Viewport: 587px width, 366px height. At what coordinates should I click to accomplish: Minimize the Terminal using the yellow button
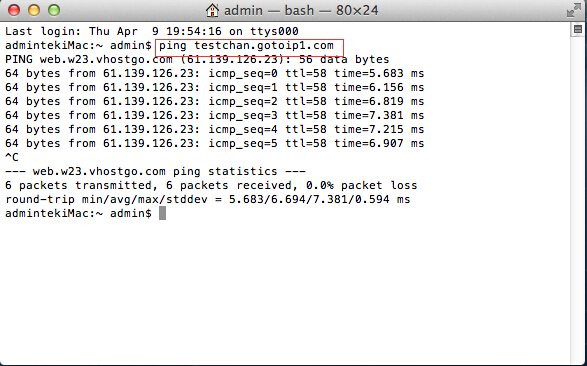34,10
